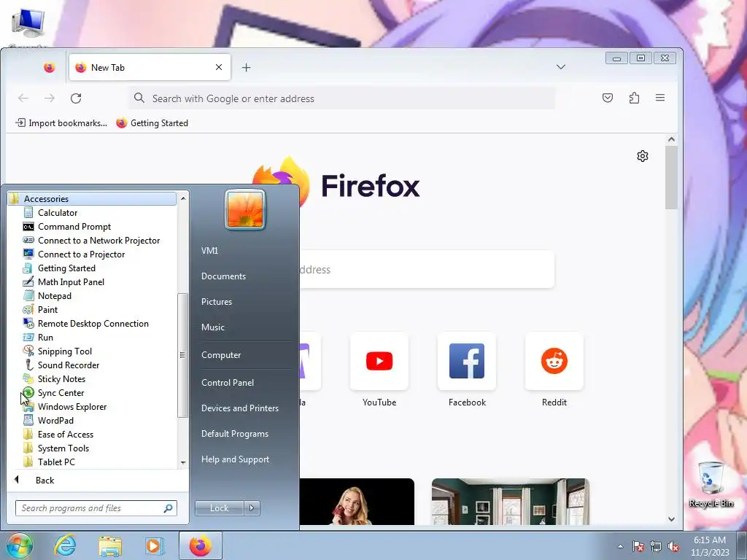Image resolution: width=747 pixels, height=560 pixels.
Task: Open Firefox extensions puzzle icon
Action: click(x=634, y=98)
